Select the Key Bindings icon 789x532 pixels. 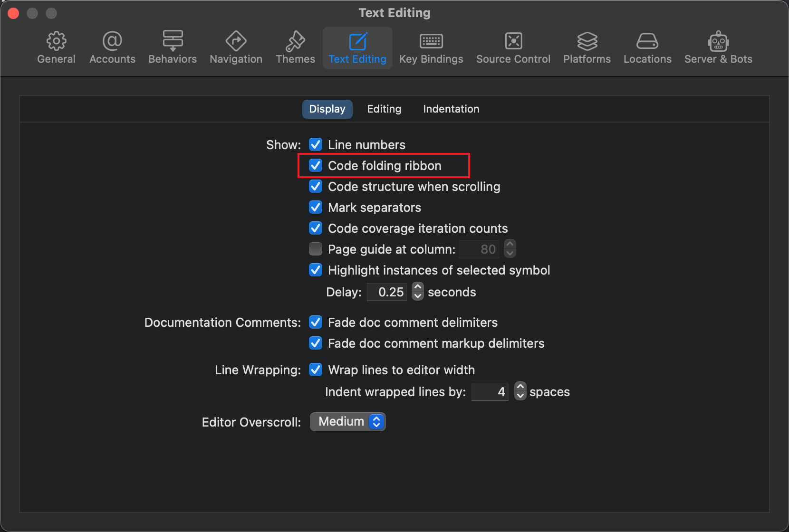431,47
